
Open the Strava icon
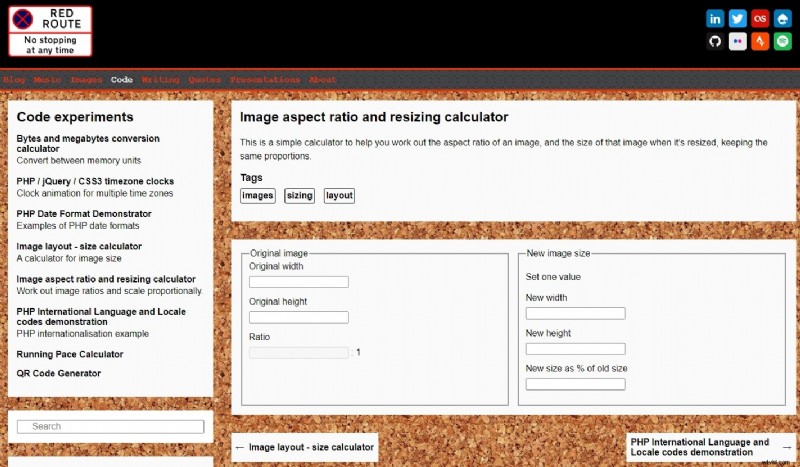pyautogui.click(x=760, y=41)
